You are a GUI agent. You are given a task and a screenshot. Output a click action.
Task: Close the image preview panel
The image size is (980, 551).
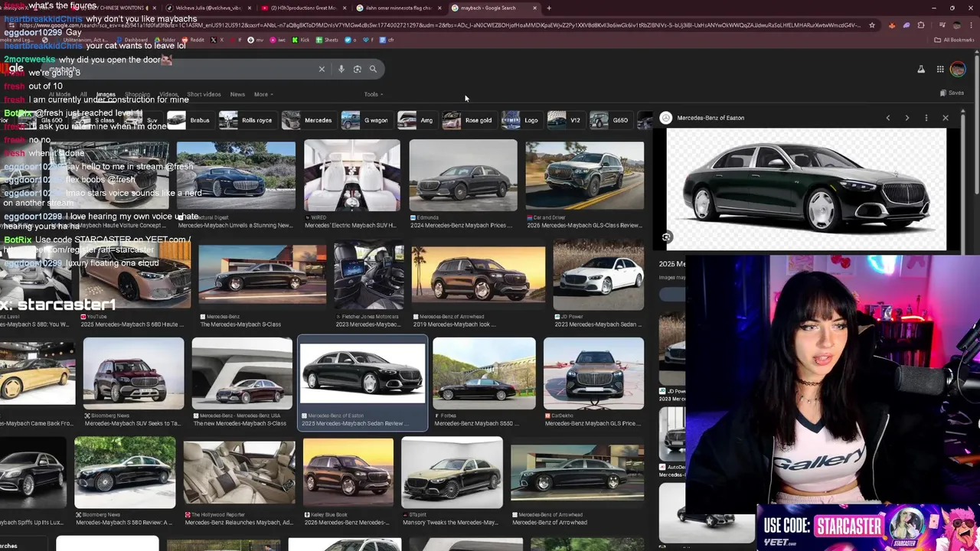(x=946, y=118)
